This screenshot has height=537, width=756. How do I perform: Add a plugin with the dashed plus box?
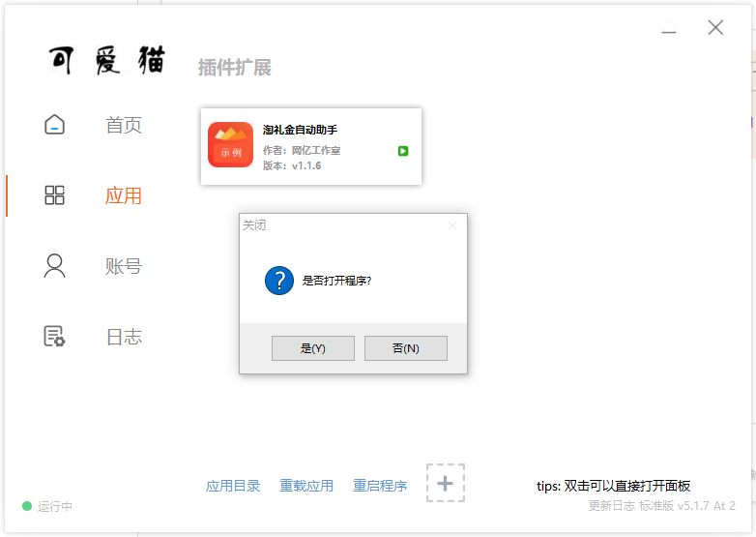coord(446,483)
